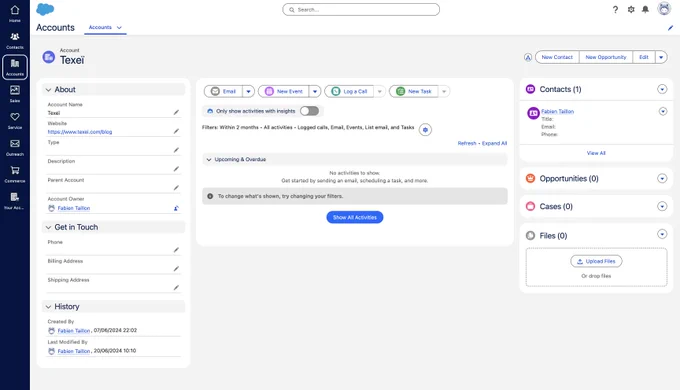Click the Refresh link
This screenshot has width=680, height=390.
click(x=467, y=143)
